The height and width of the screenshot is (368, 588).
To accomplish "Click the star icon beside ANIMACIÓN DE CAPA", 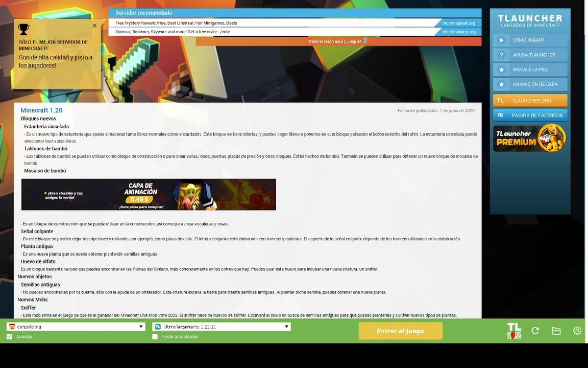I will coord(501,84).
